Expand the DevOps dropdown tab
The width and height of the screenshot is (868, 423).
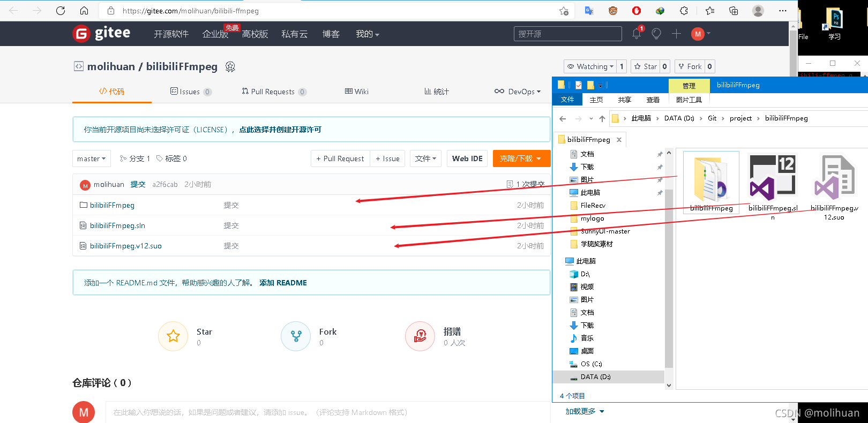pos(518,92)
